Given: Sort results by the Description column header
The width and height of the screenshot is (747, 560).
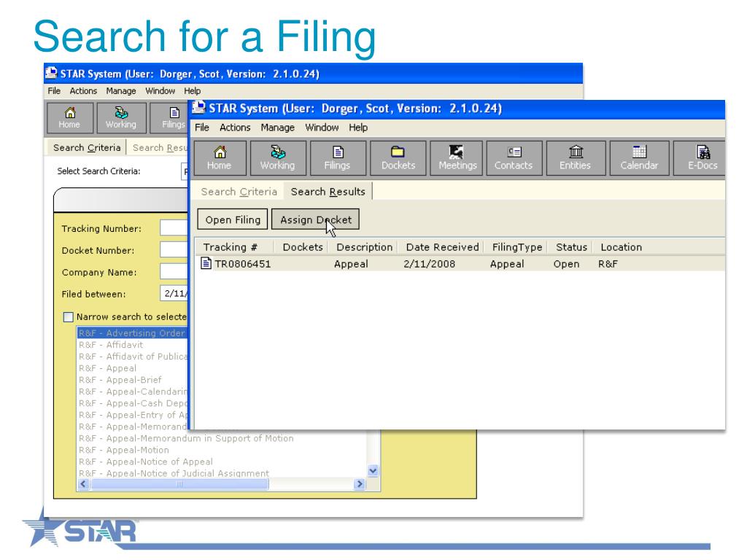Looking at the screenshot, I should (365, 247).
